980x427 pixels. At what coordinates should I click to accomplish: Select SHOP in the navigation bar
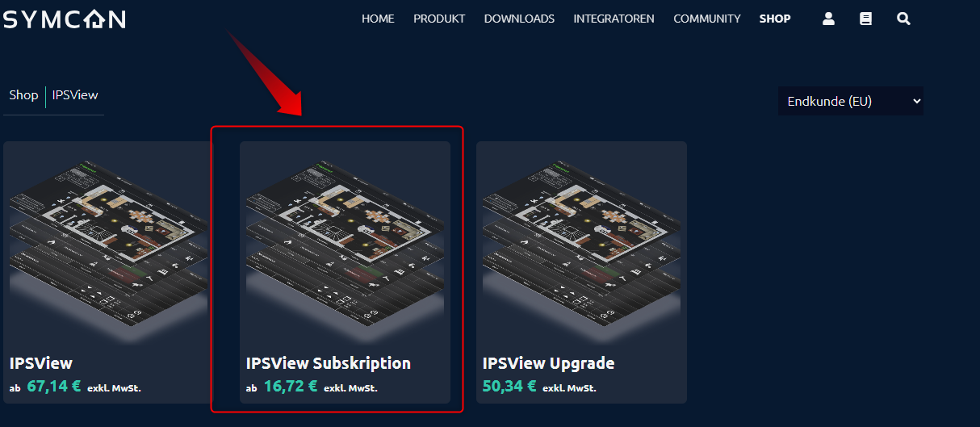tap(775, 19)
